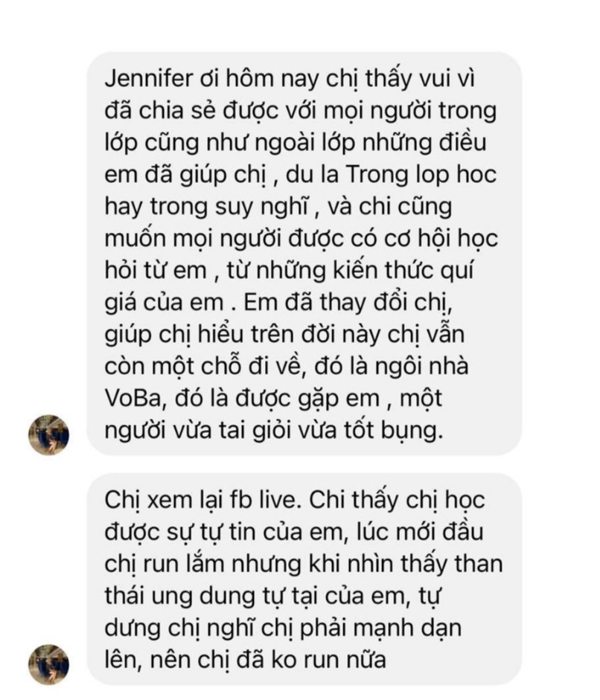The width and height of the screenshot is (600, 700).
Task: Click the line 'hỏi từ em, từ những kiến thức quí'
Action: (x=289, y=271)
